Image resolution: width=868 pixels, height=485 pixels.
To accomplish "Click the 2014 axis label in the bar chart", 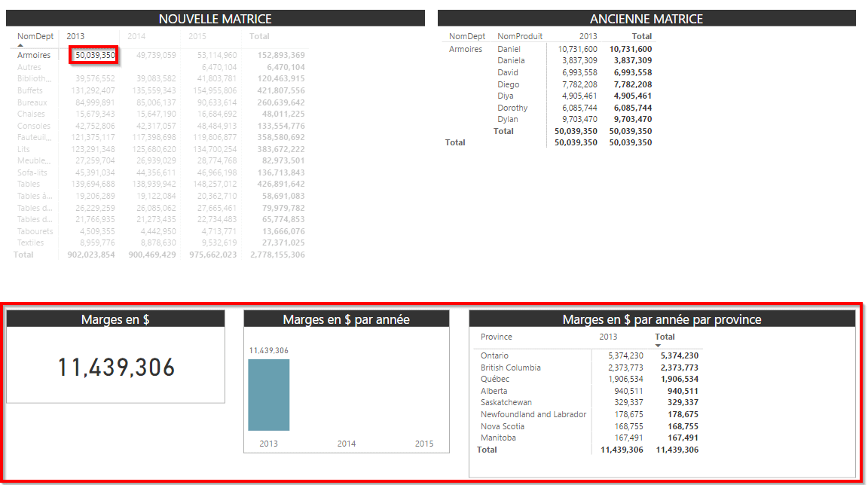I will click(347, 444).
